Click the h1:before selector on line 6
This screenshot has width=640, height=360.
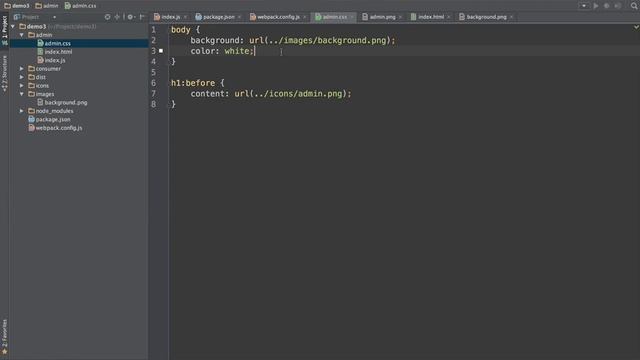point(193,83)
